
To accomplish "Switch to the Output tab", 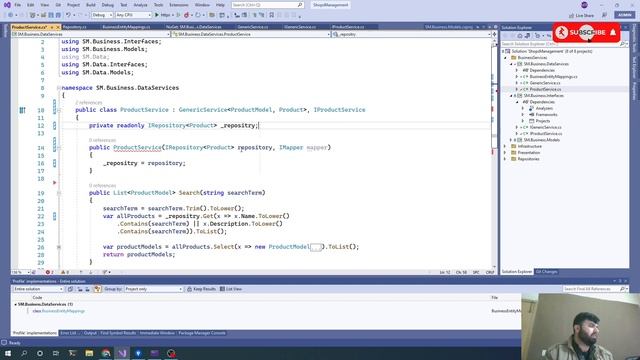I will pos(90,333).
